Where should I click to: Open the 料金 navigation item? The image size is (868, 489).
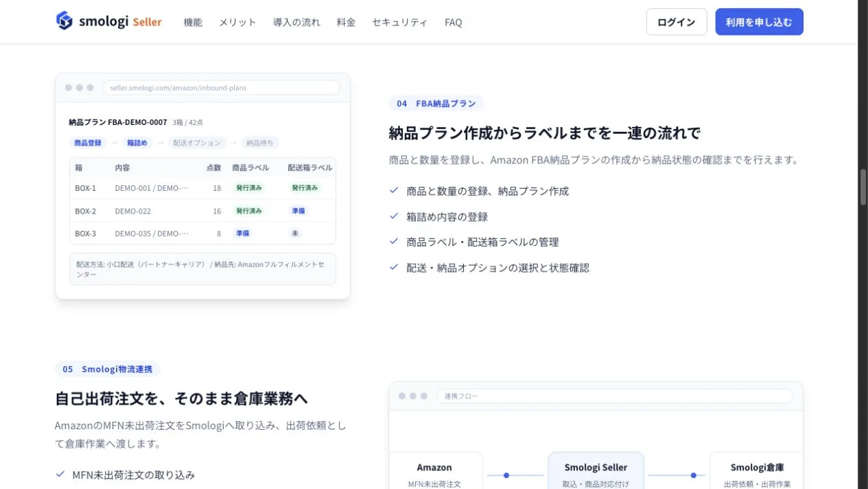tap(346, 22)
